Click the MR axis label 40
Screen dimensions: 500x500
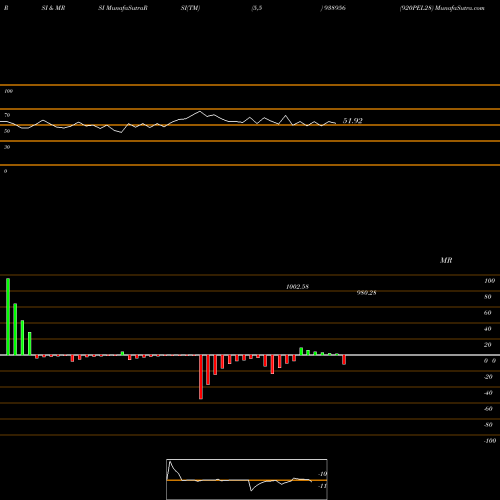(488, 329)
